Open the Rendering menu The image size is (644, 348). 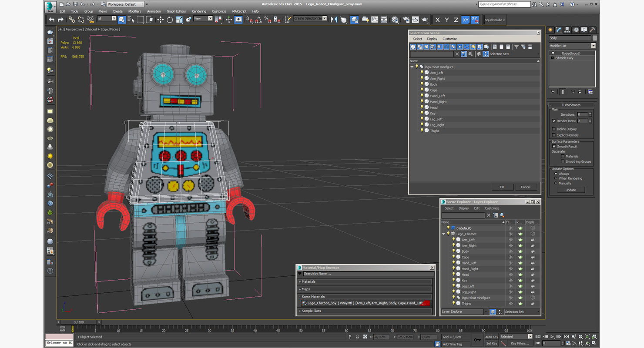point(199,11)
